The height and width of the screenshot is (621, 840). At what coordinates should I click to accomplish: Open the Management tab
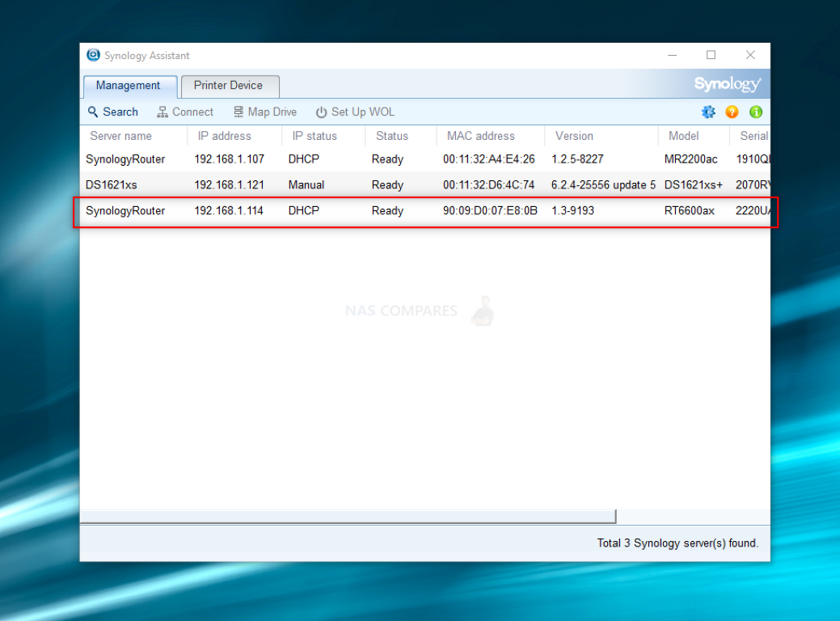pos(129,86)
